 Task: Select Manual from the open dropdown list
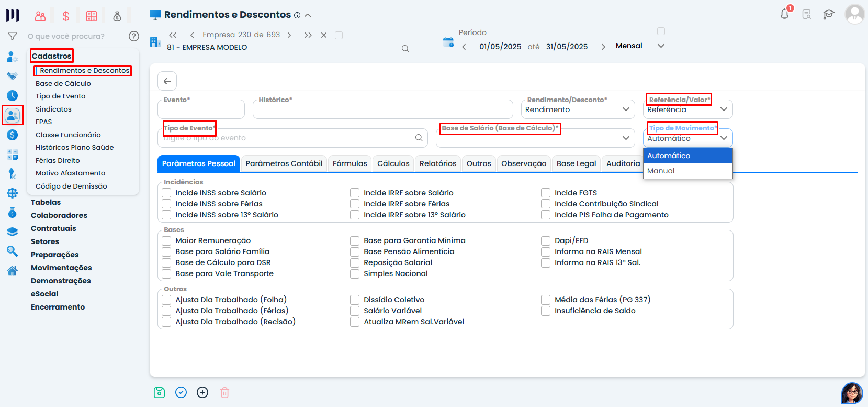(x=661, y=171)
